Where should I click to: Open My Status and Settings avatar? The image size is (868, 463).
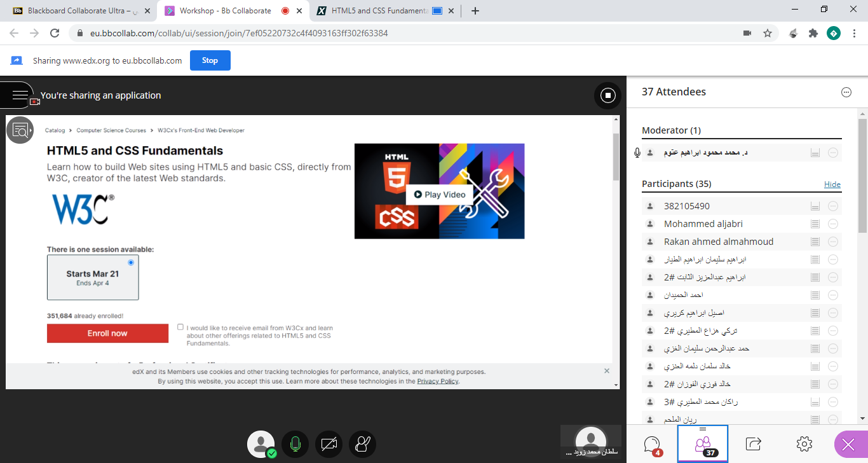click(261, 445)
